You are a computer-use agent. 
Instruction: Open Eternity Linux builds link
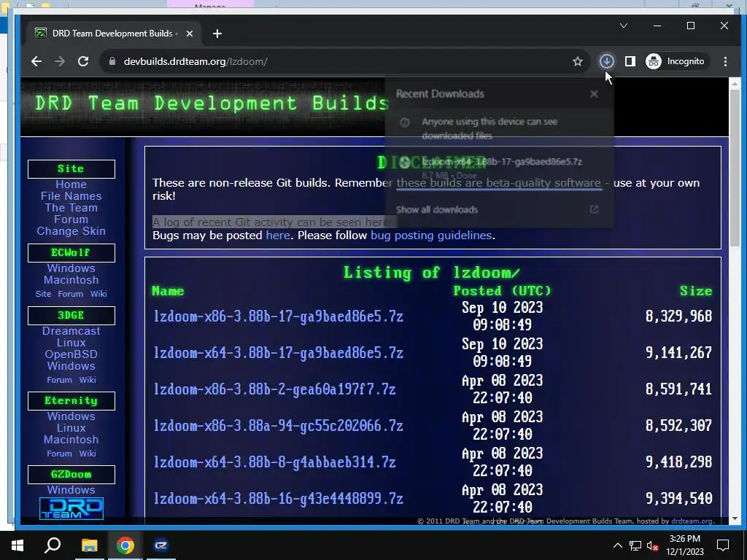click(71, 428)
